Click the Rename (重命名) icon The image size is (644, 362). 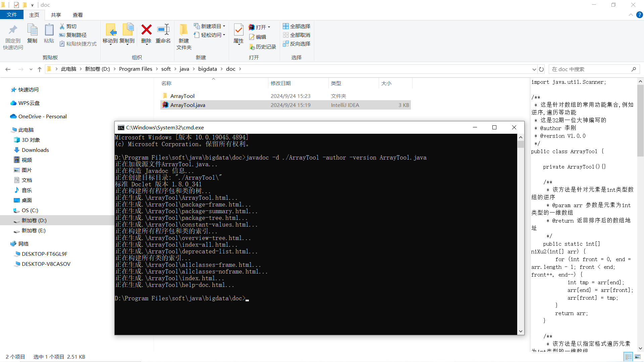click(163, 30)
